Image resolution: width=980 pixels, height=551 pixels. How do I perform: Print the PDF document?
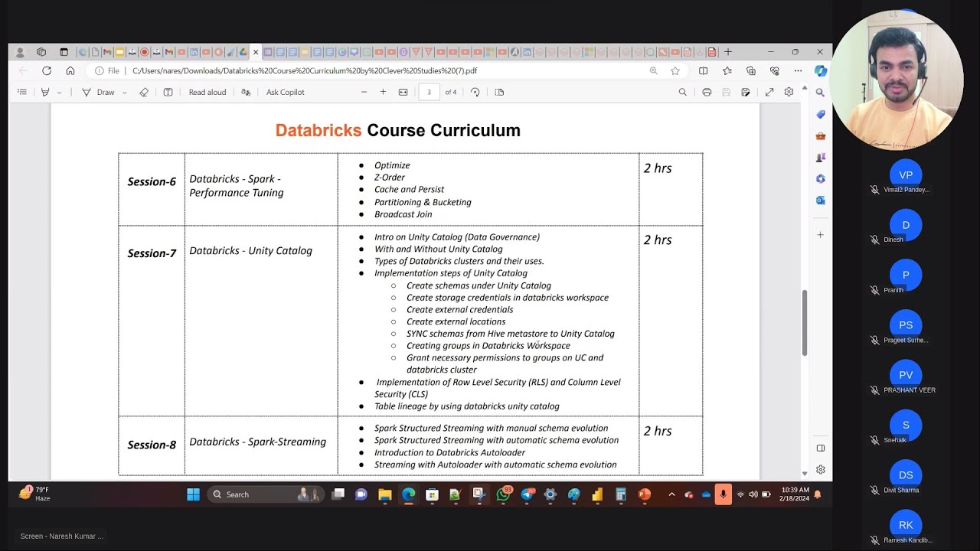point(707,92)
